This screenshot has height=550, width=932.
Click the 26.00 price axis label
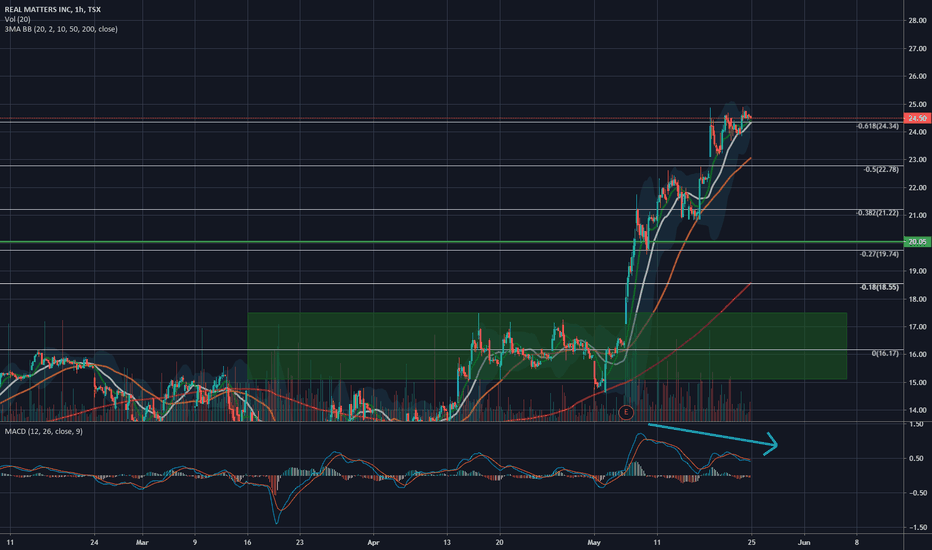coord(918,76)
